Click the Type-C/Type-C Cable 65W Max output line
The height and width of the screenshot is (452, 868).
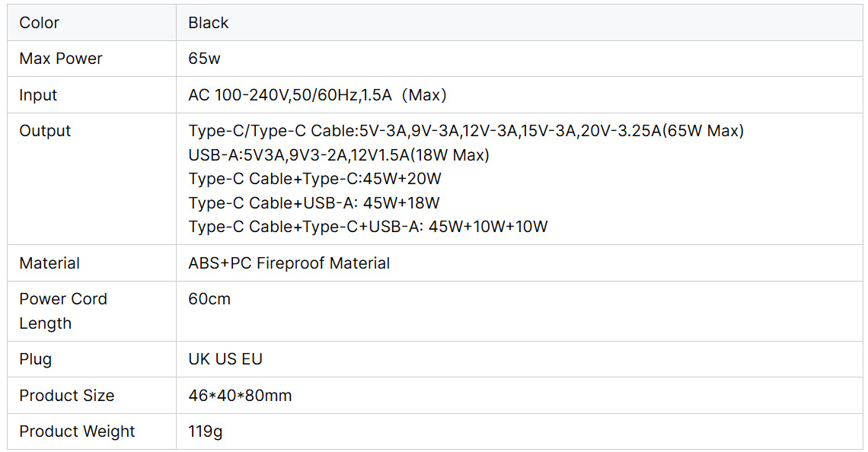[466, 131]
